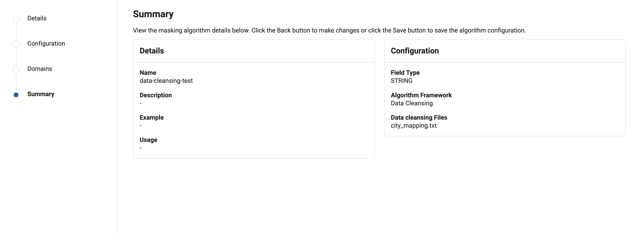Click the Description field label
Image resolution: width=644 pixels, height=233 pixels.
click(156, 95)
